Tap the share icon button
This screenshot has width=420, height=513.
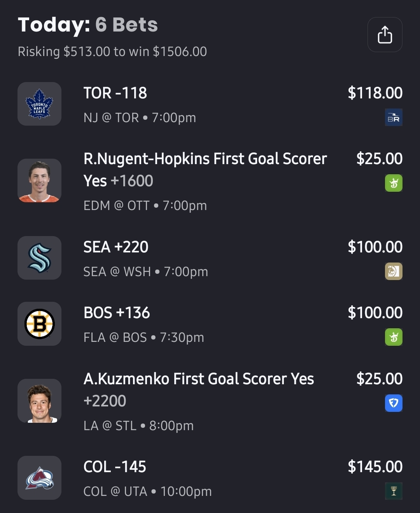pos(385,35)
